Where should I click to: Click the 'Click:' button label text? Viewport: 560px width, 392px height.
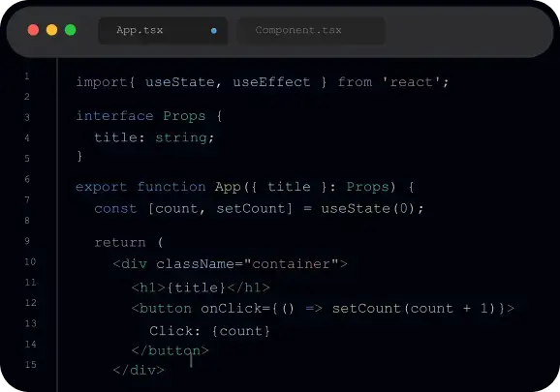(174, 331)
